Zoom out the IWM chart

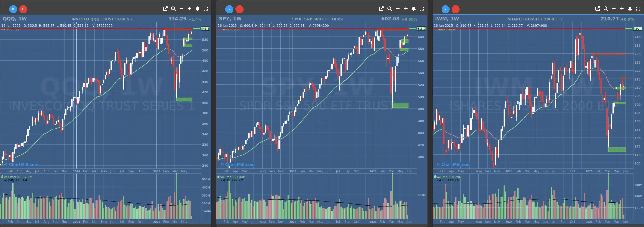click(x=614, y=9)
